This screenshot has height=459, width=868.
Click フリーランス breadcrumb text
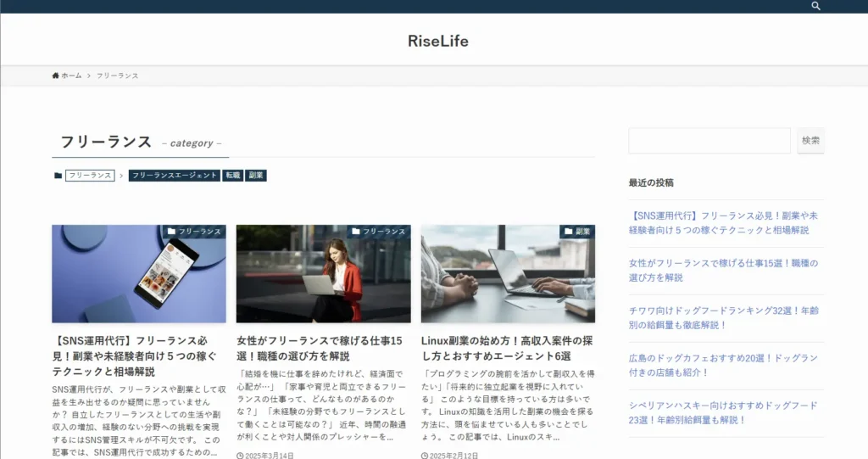(x=117, y=76)
